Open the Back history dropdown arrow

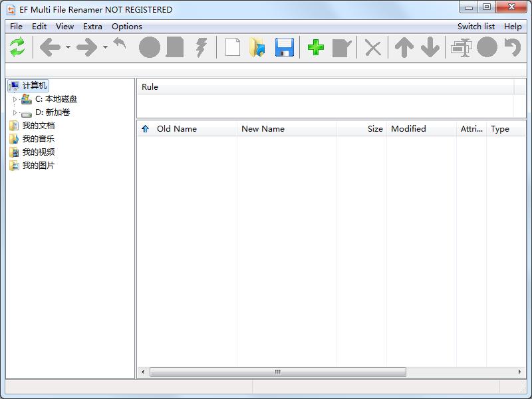(68, 47)
